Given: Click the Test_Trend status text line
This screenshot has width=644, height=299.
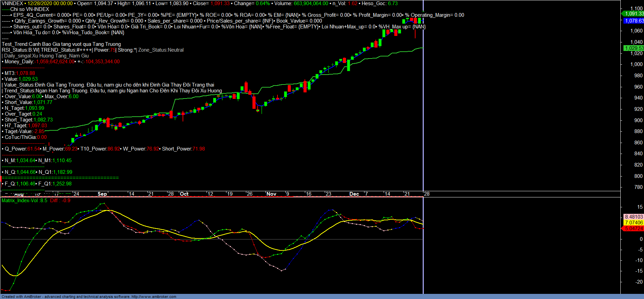Looking at the screenshot, I should coord(61,44).
